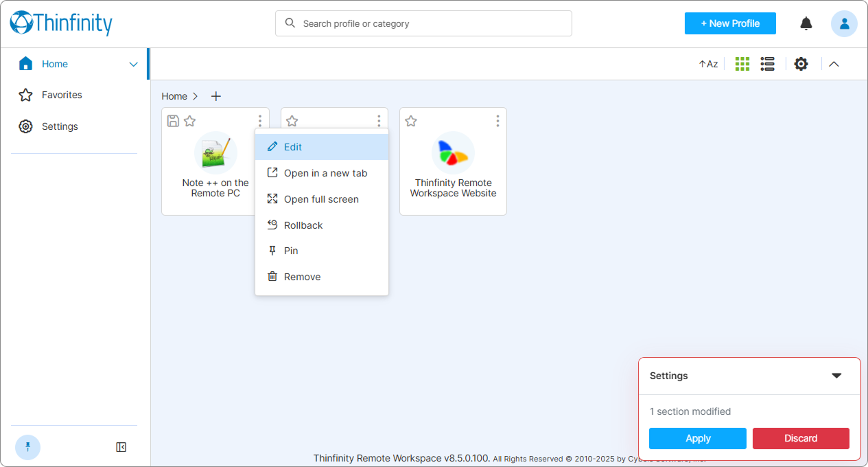Add a new item with the breadcrumb plus icon
Screen dimensions: 868x467
click(215, 96)
